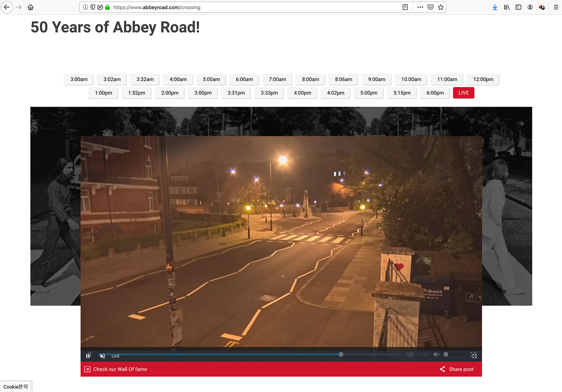
Task: Open tracking protection shield icon
Action: (93, 7)
